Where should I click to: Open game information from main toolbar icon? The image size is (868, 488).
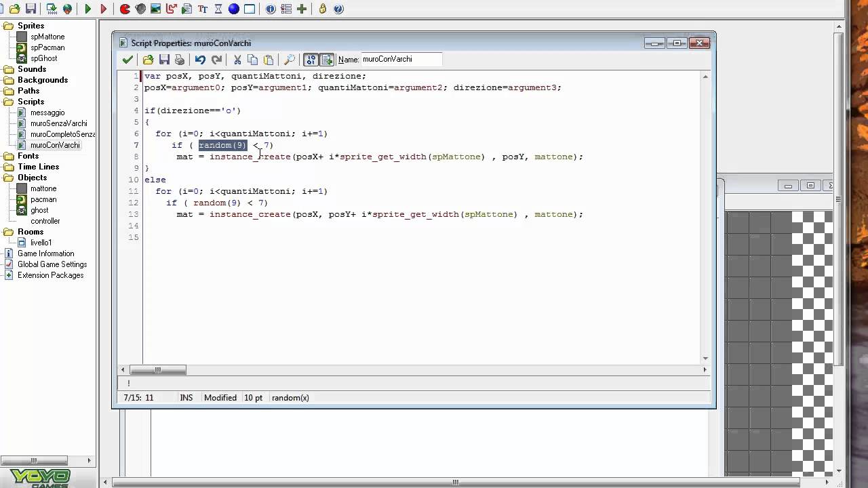pos(271,9)
